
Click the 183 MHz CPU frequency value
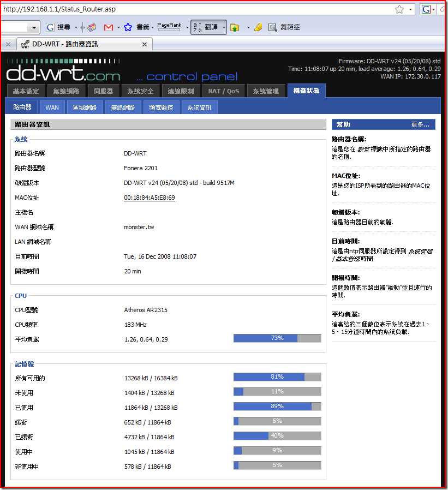click(x=135, y=325)
